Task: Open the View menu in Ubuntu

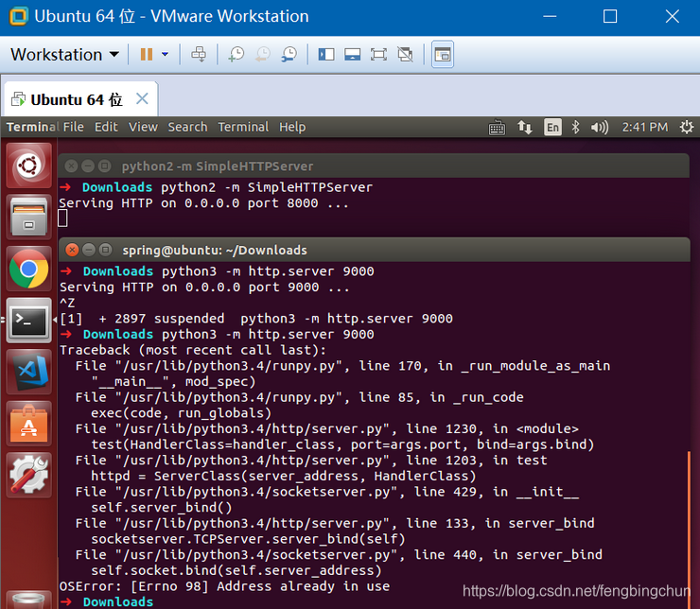Action: 143,127
